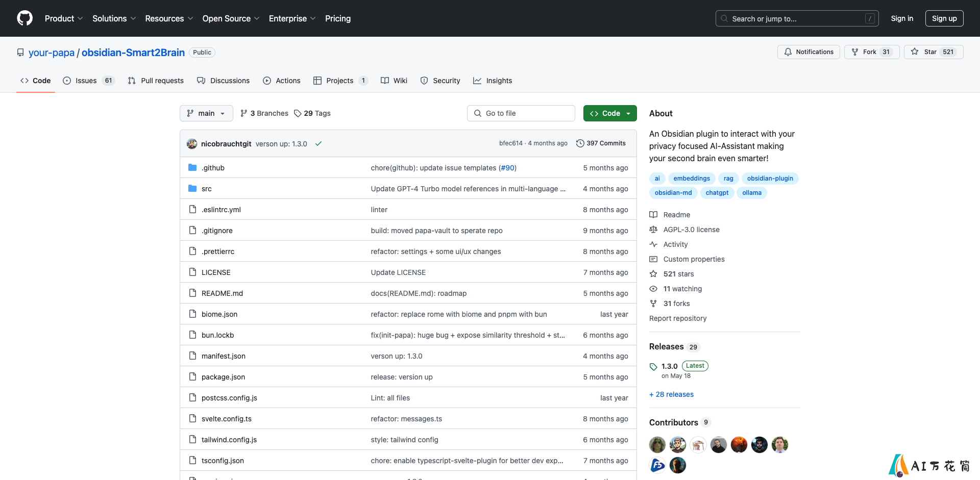Image resolution: width=980 pixels, height=480 pixels.
Task: Click the Contributors heading link
Action: pyautogui.click(x=674, y=422)
